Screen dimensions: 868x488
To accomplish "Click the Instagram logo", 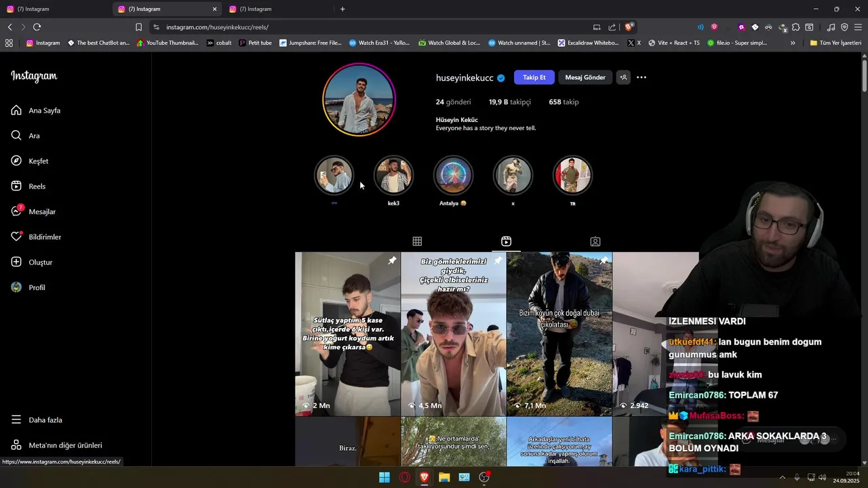I will pyautogui.click(x=34, y=77).
